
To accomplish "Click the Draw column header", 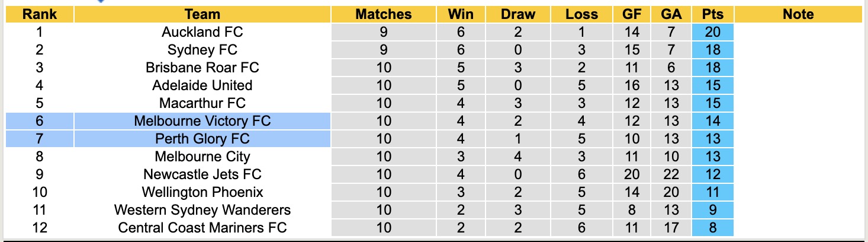I will [517, 14].
